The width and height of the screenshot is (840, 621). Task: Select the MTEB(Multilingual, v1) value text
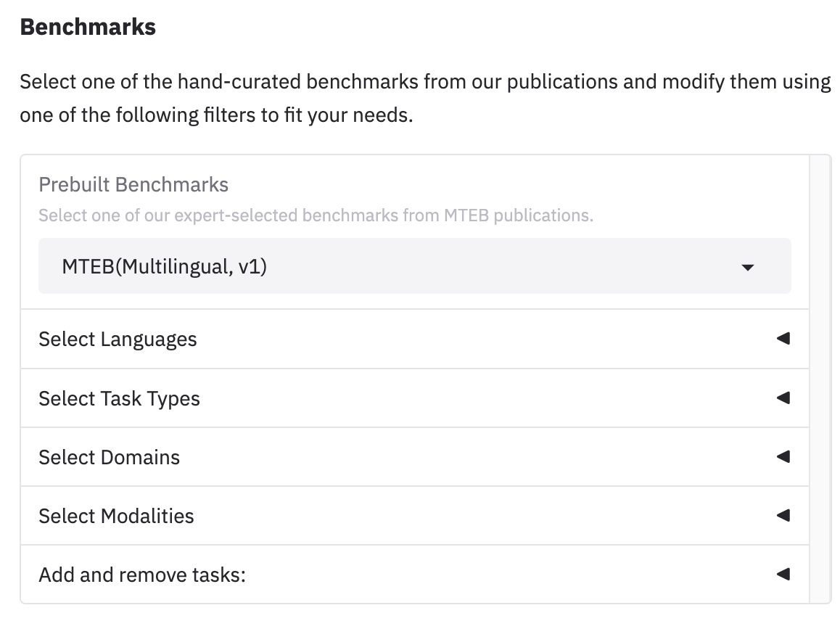pyautogui.click(x=165, y=266)
